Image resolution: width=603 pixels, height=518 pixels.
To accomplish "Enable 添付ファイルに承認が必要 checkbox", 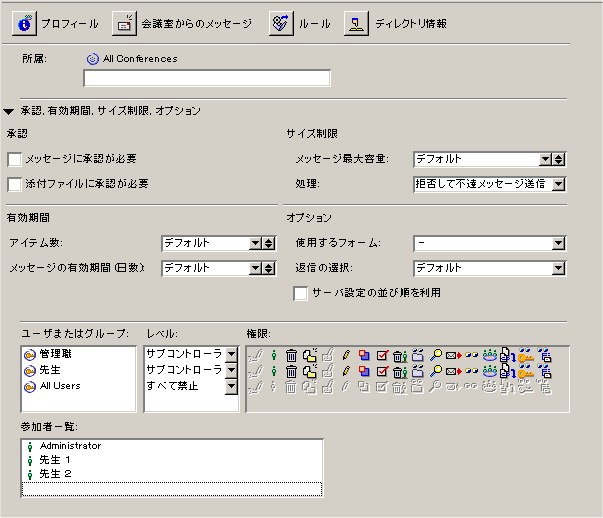I will (x=14, y=184).
